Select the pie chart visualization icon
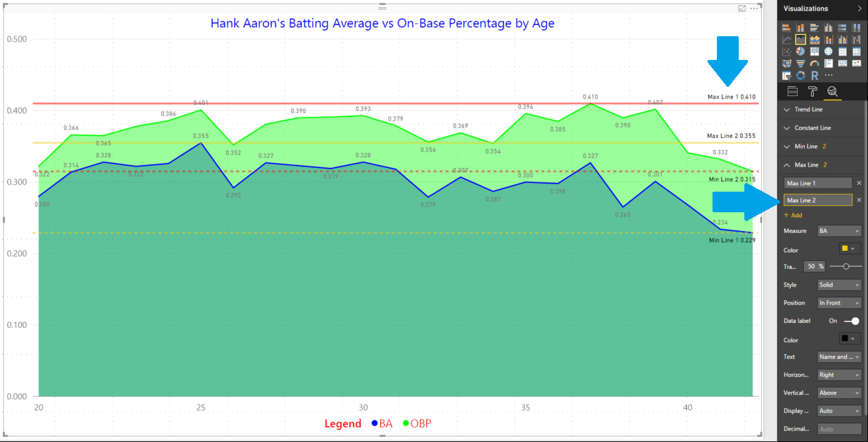868x442 pixels. 800,51
